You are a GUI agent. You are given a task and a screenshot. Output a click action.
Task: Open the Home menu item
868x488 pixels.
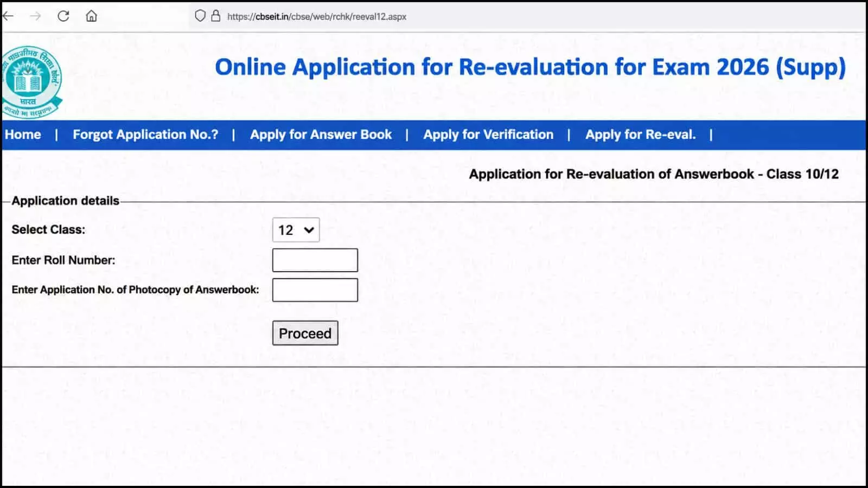(x=23, y=134)
